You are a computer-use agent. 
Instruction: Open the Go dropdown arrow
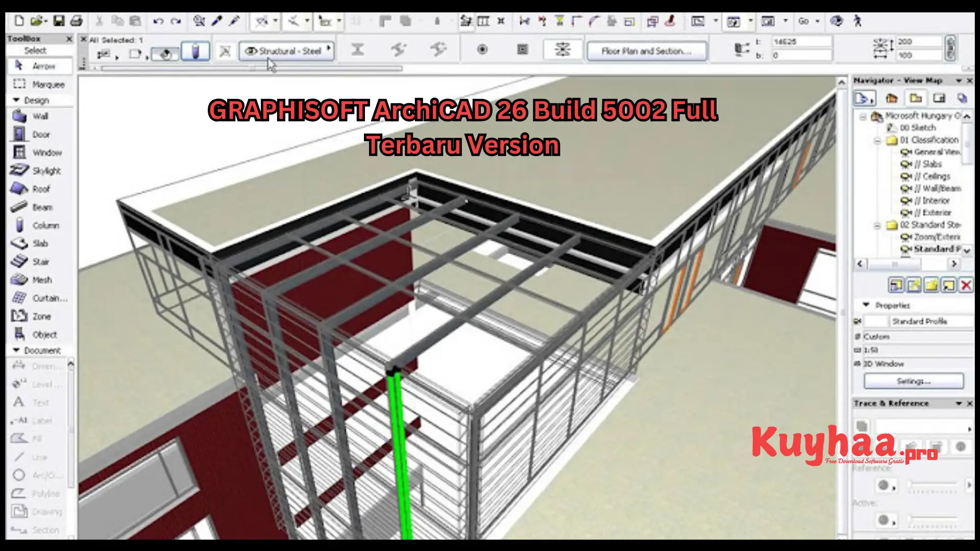pos(817,21)
